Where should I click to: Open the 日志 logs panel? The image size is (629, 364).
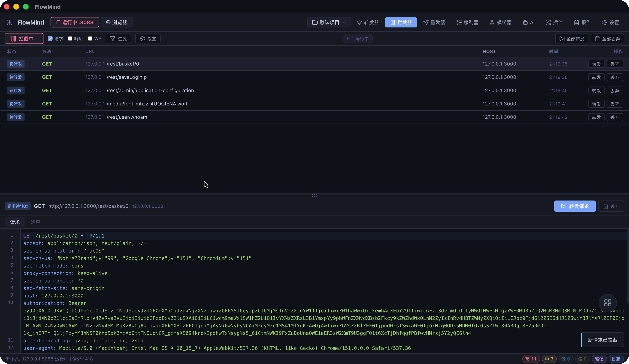[616, 359]
